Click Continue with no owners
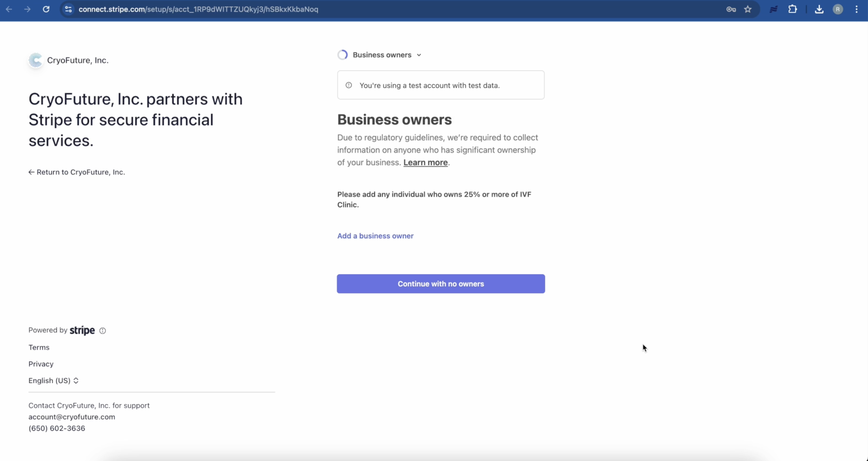The width and height of the screenshot is (868, 461). (440, 284)
